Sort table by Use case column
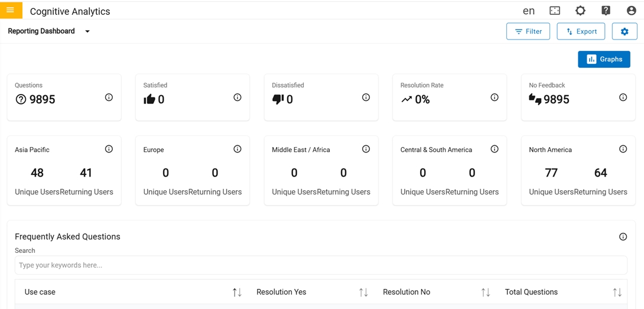Image resolution: width=644 pixels, height=309 pixels. (237, 292)
